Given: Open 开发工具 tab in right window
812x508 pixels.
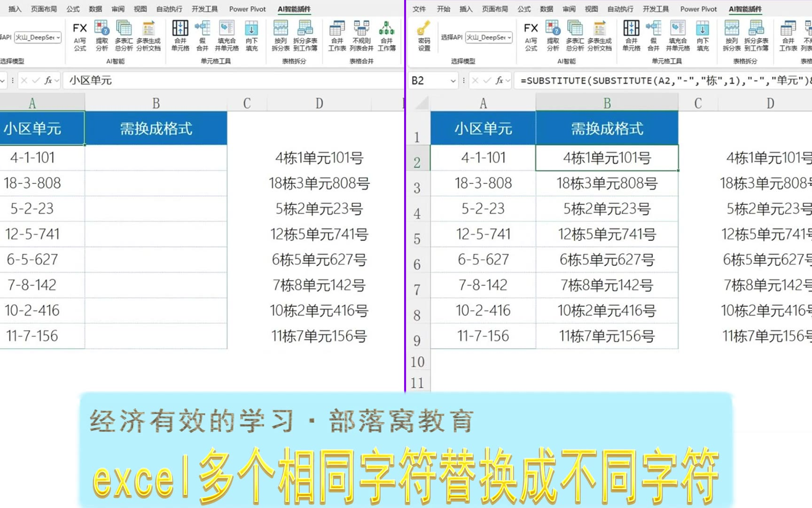Looking at the screenshot, I should click(656, 9).
